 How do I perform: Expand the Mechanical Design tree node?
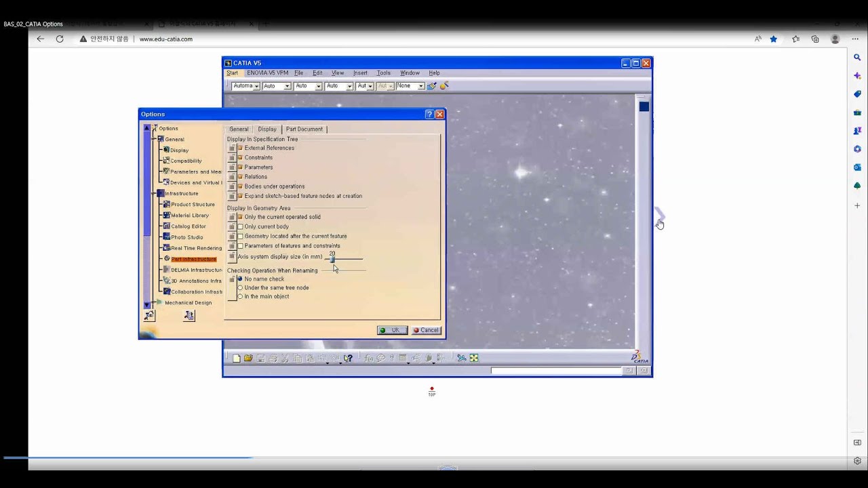coord(155,302)
